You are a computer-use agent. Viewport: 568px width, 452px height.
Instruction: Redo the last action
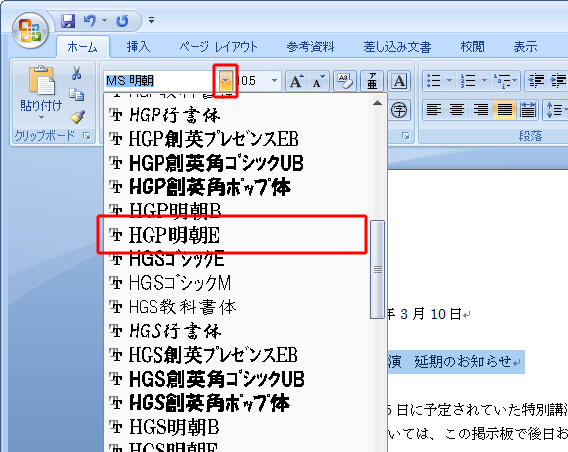[122, 21]
